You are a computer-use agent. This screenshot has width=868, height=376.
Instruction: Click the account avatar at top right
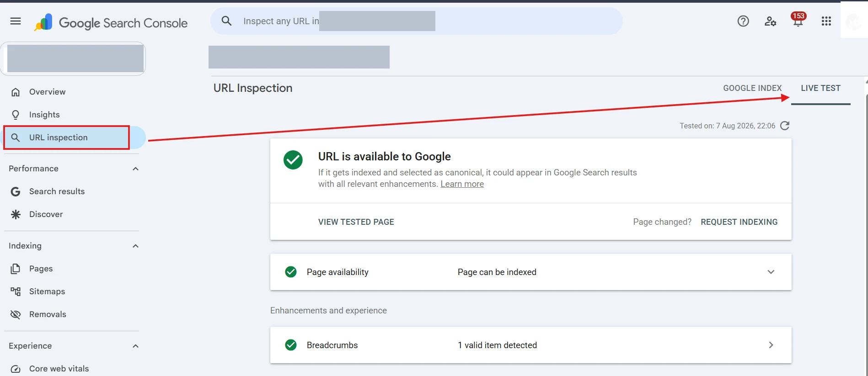point(854,21)
